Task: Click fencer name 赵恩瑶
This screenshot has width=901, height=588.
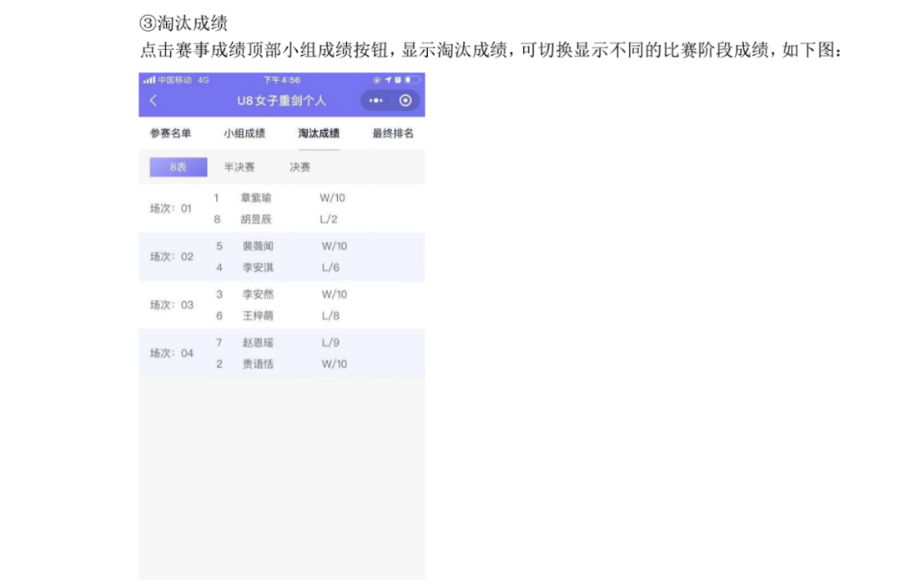Action: 258,343
